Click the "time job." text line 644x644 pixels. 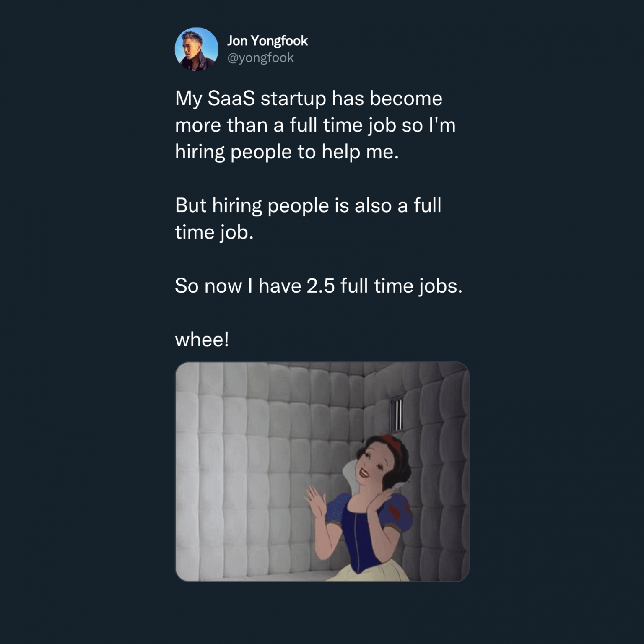click(214, 232)
